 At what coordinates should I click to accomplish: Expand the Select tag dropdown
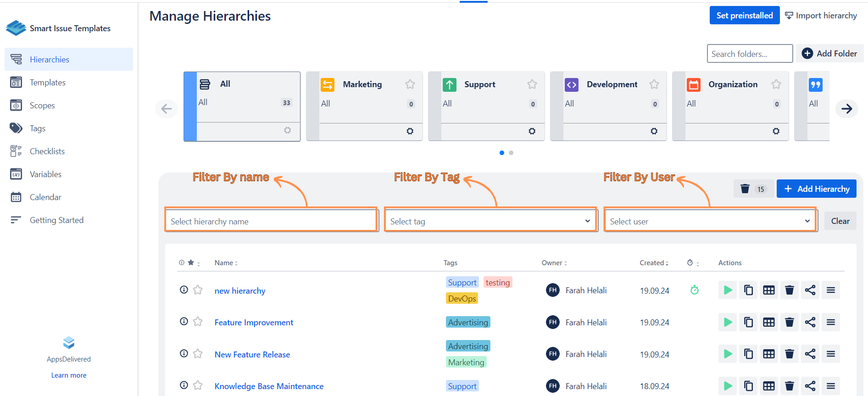[x=490, y=221]
